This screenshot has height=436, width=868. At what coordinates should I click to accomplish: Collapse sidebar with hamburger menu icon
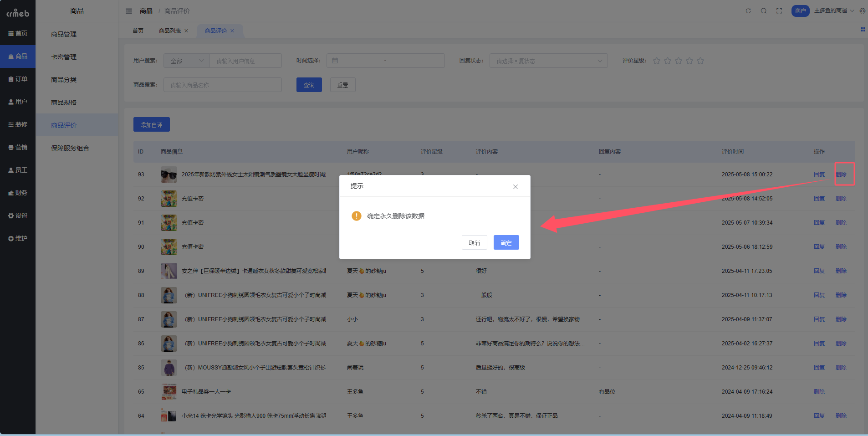pyautogui.click(x=129, y=11)
